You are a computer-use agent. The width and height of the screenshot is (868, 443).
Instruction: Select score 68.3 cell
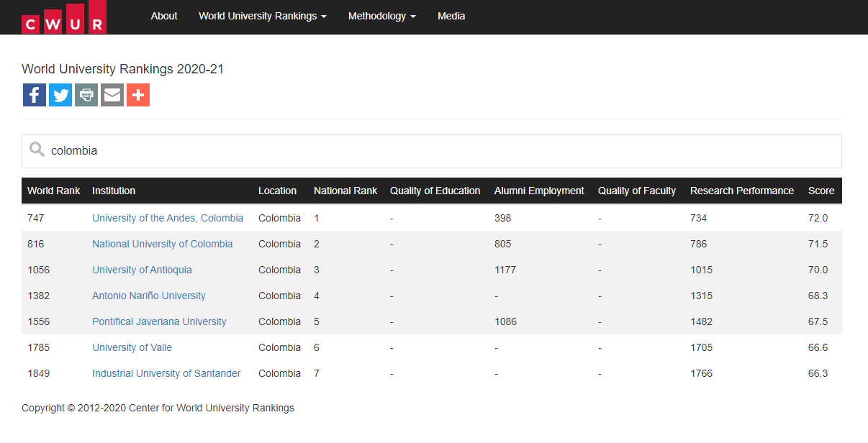click(818, 296)
